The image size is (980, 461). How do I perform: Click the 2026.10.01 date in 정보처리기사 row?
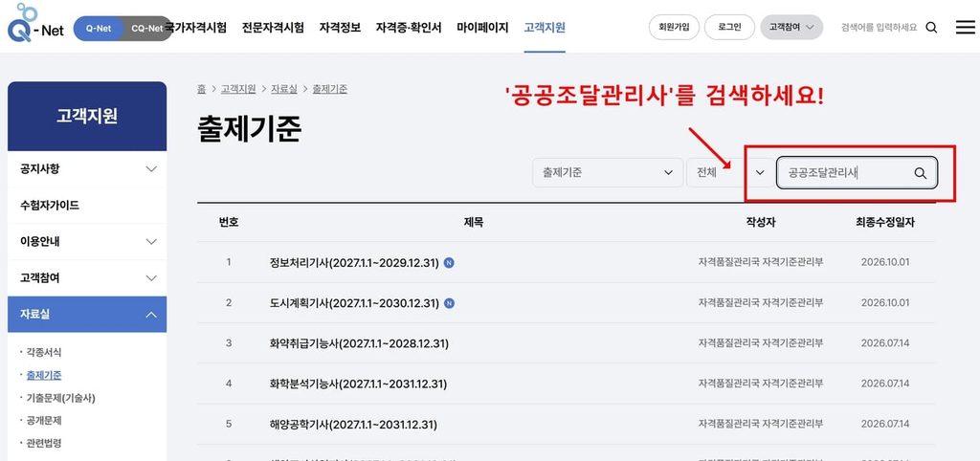click(x=885, y=262)
